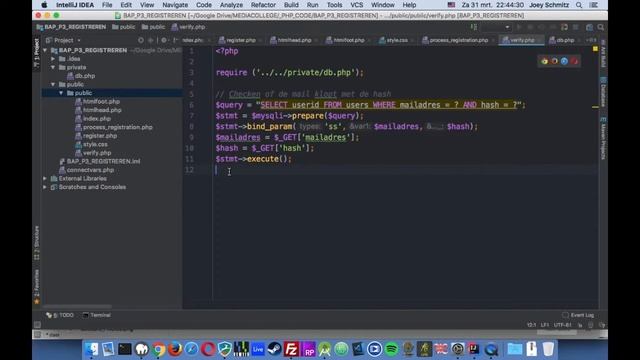Image resolution: width=640 pixels, height=360 pixels.
Task: Launch Spotify from the dock
Action: (391, 349)
